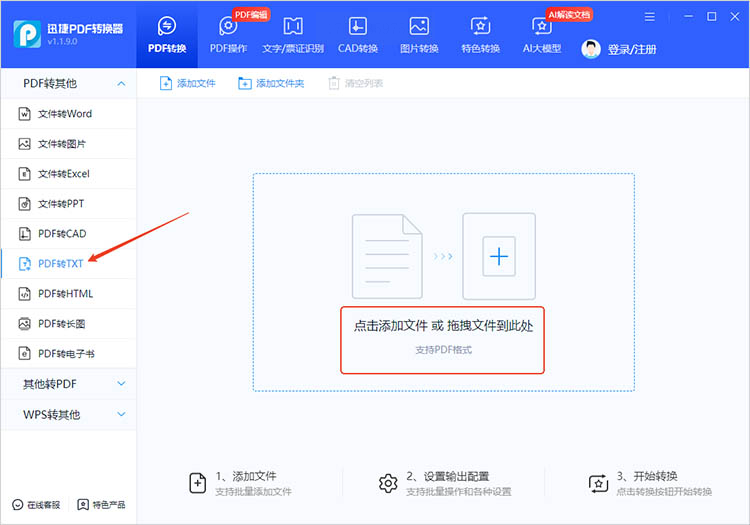Click the step 1 添加文件 icon

[198, 483]
